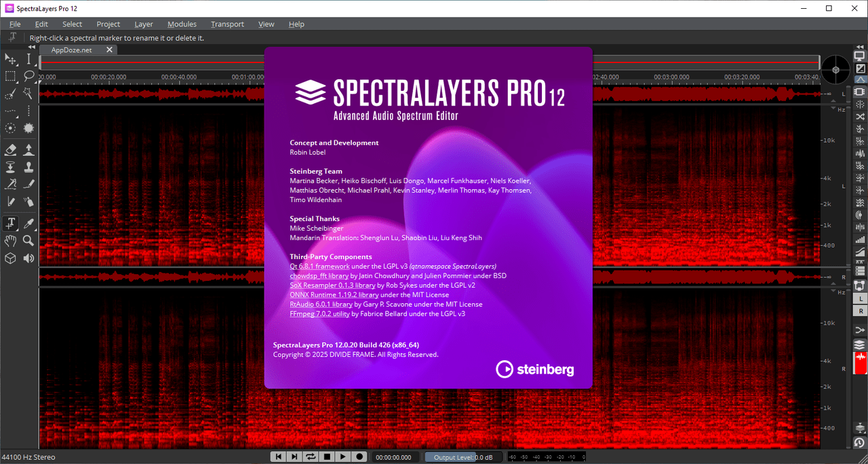Select the vertical dotted Transient Selection tool

point(28,111)
